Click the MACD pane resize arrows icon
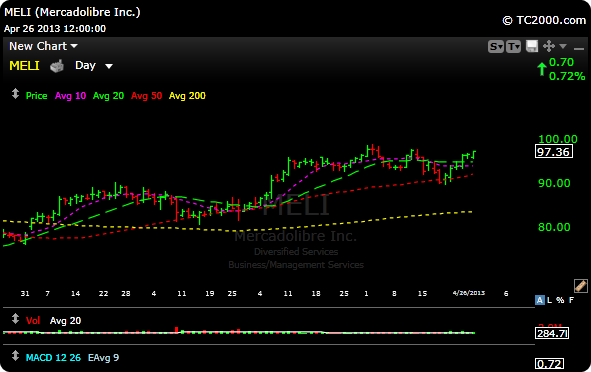The image size is (591, 372). coord(15,355)
